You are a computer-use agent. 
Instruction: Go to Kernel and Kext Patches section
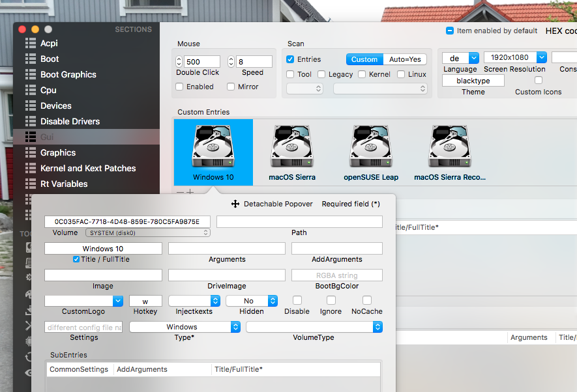coord(87,168)
